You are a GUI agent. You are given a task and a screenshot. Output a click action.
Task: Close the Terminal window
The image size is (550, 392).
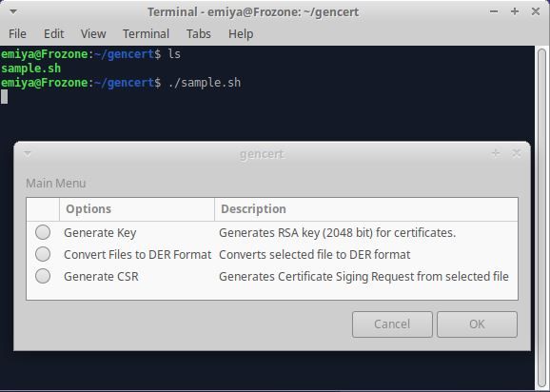coord(536,11)
